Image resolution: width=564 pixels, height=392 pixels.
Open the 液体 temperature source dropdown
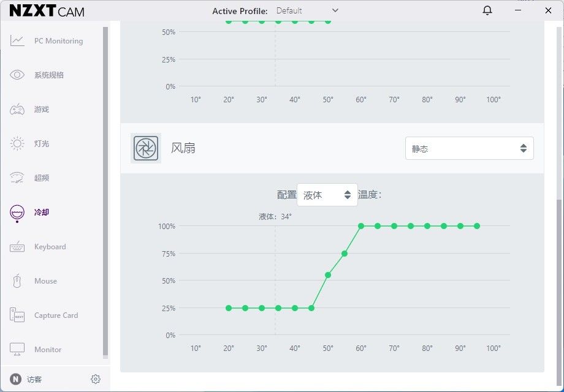point(327,195)
